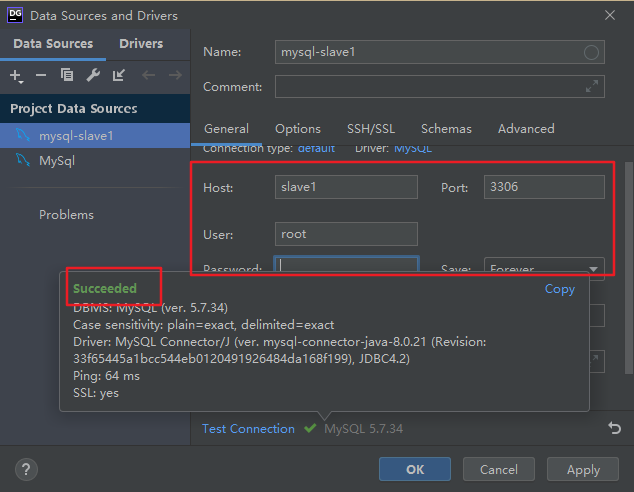The image size is (634, 492).
Task: Go forward with right arrow icon
Action: pyautogui.click(x=175, y=75)
